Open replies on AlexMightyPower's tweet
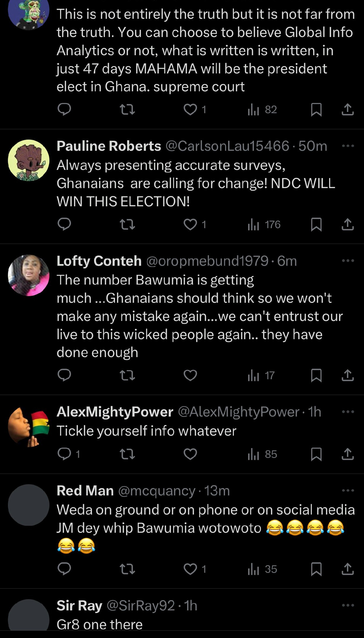364x638 pixels. 64,454
